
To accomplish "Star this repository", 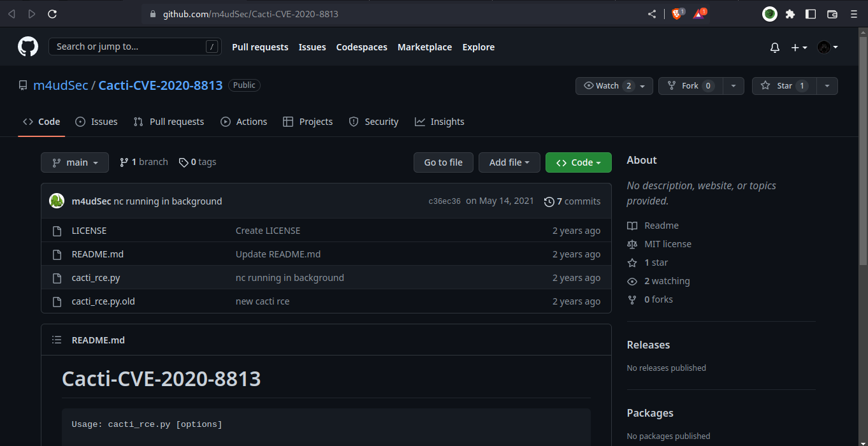I will [784, 86].
